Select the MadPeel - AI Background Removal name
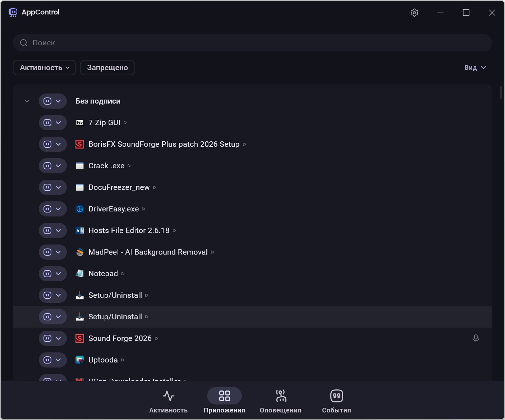505x420 pixels. coord(148,252)
